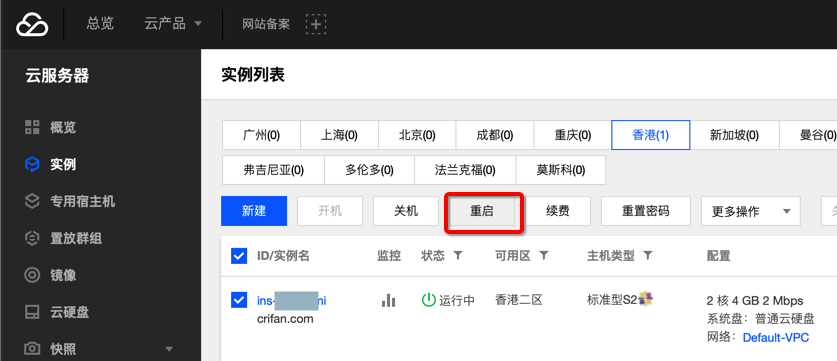Screen dimensions: 837x361
Task: Open the 更多操作 dropdown
Action: click(x=751, y=211)
